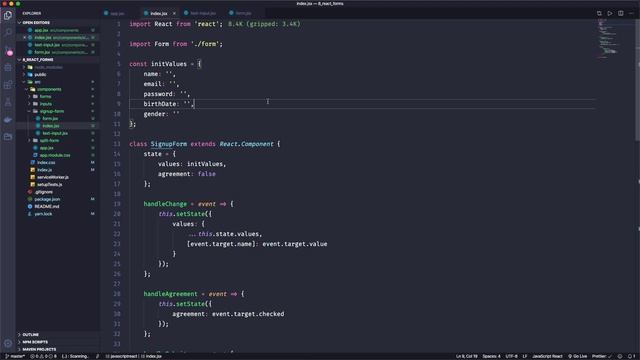Open Source Control view with pending badge
Image resolution: width=640 pixels, height=360 pixels.
click(8, 51)
